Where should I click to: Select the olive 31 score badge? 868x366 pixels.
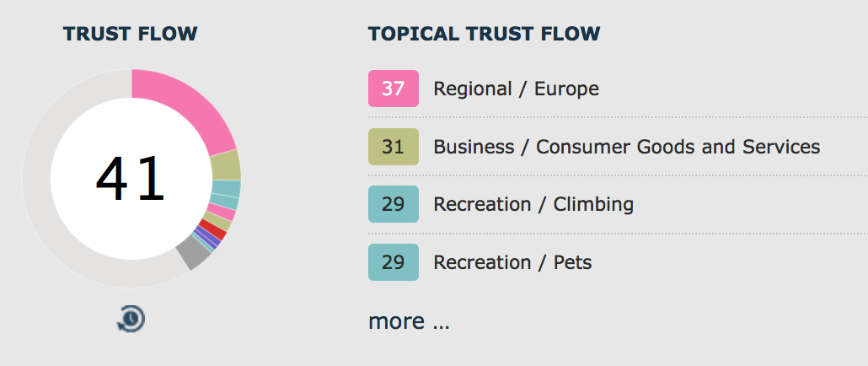click(x=393, y=147)
